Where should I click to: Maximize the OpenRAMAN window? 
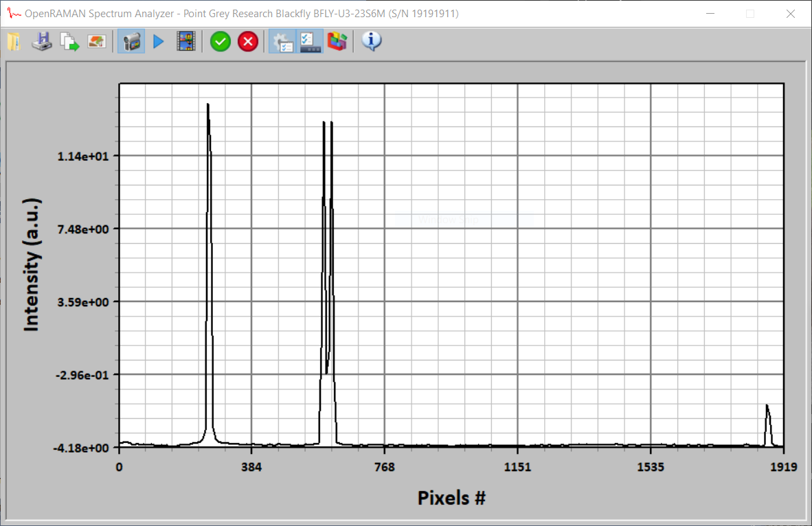coord(750,14)
